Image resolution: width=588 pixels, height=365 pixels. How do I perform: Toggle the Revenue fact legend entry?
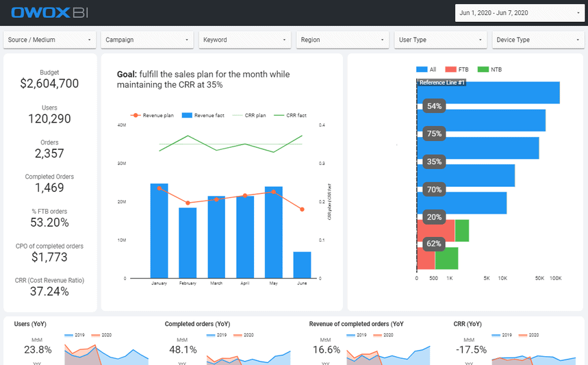[x=203, y=116]
